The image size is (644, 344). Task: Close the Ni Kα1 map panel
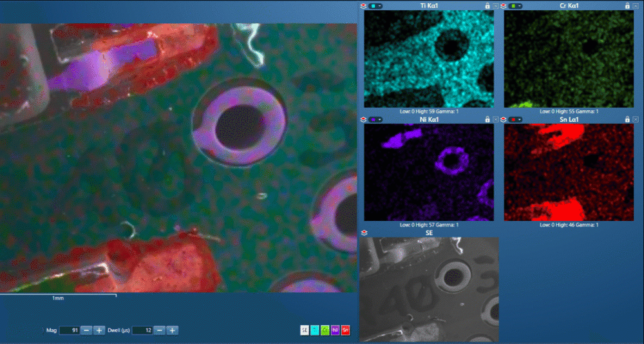click(496, 119)
